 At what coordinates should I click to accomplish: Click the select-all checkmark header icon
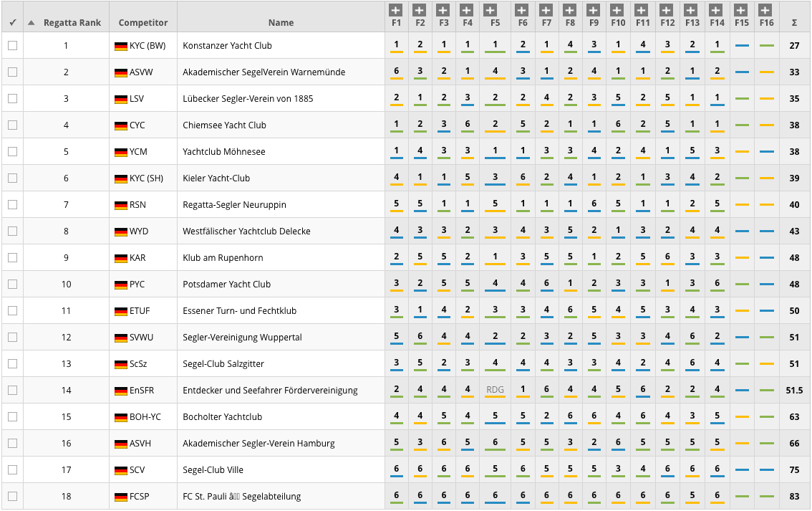(13, 22)
